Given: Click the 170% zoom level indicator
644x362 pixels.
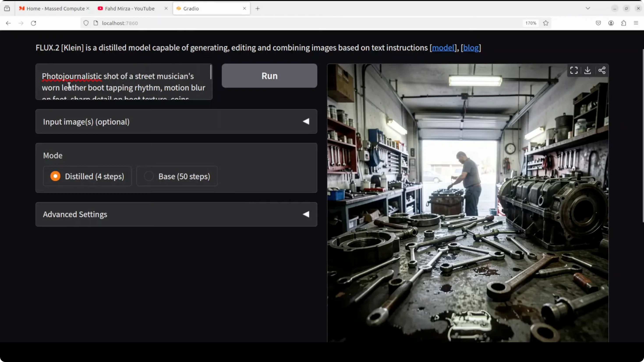Looking at the screenshot, I should (531, 23).
